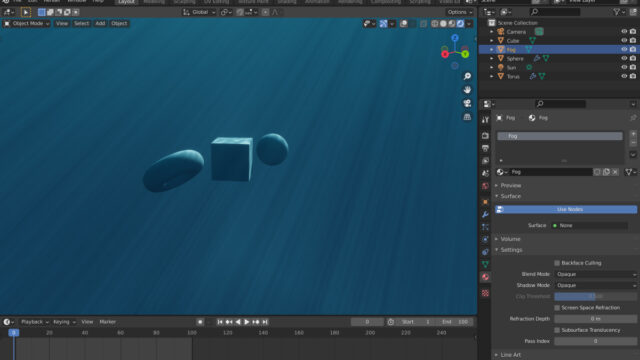Open the Blend Mode dropdown

[x=596, y=274]
